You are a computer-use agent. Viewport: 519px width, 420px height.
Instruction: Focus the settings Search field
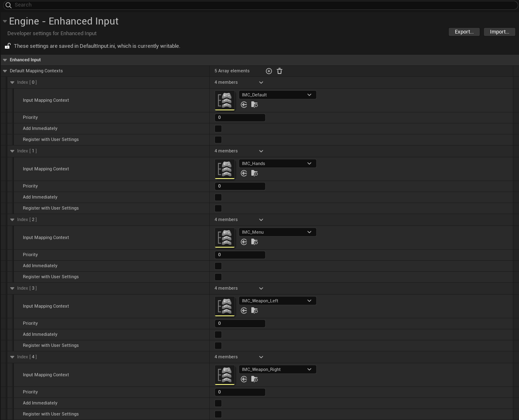260,5
